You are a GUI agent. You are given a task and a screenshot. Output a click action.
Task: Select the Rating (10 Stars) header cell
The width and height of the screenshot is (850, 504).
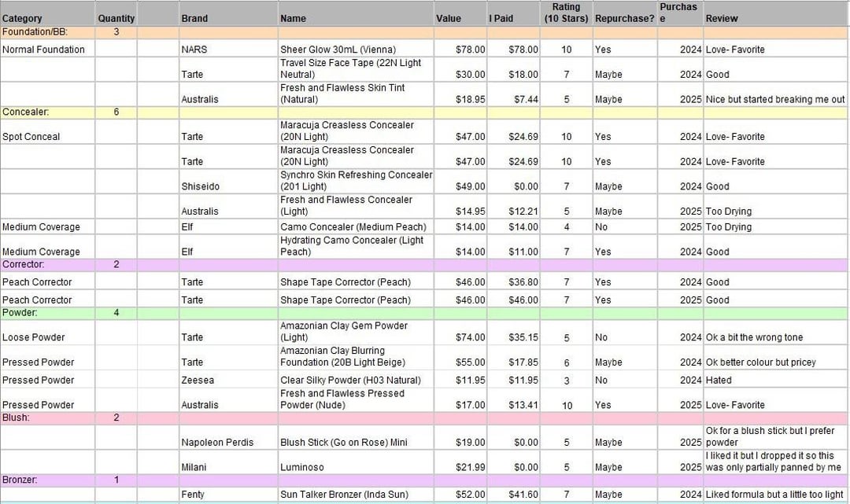point(566,13)
